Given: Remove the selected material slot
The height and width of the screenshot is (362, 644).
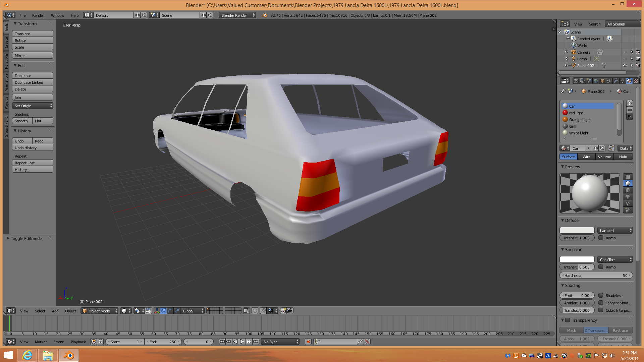Looking at the screenshot, I should [630, 110].
